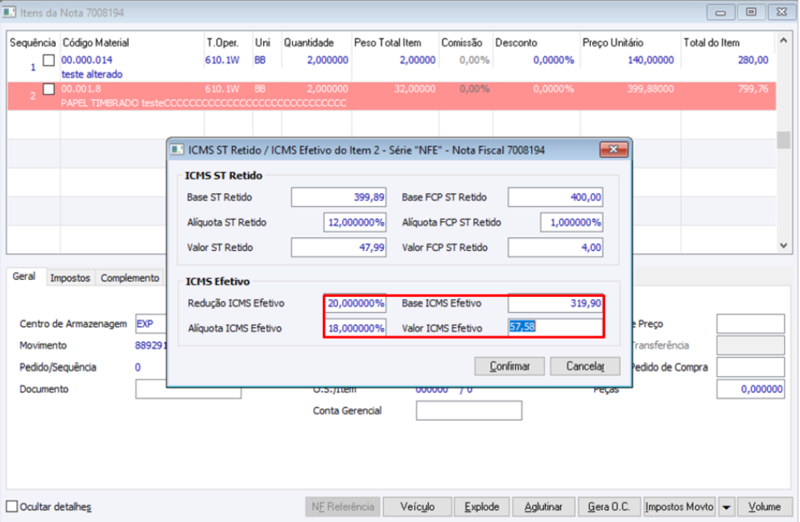Click the Valor ICMS Efetivo field
The image size is (800, 522).
pos(555,327)
